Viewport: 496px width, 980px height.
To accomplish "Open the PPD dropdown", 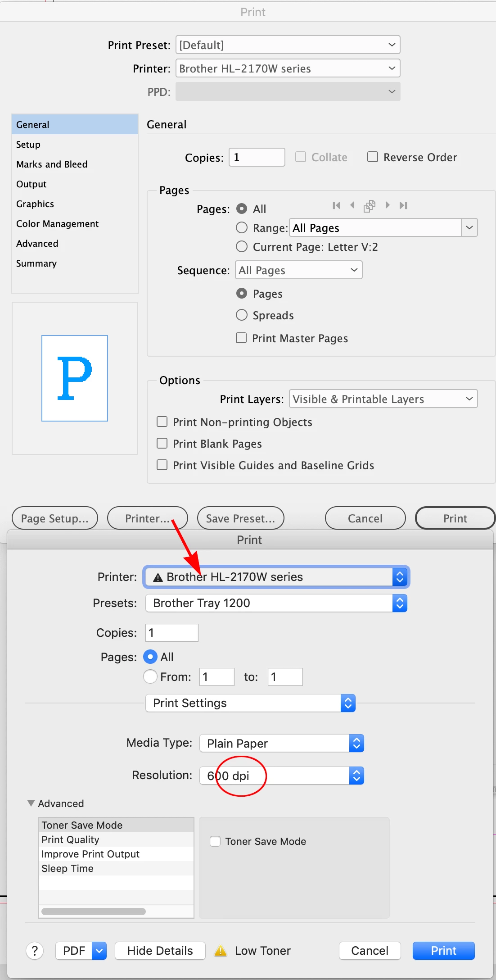I will pyautogui.click(x=288, y=91).
